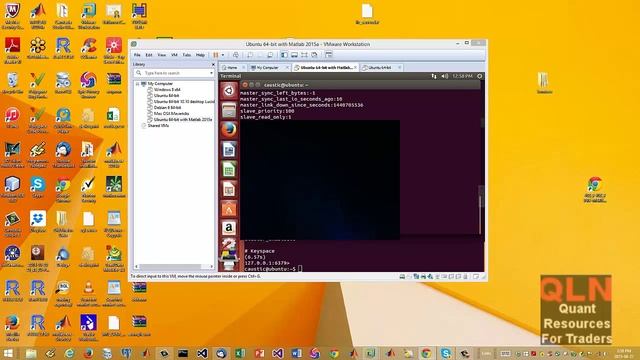Select Shared VMs in library tree
Viewport: 640px width, 360px height.
[158, 126]
